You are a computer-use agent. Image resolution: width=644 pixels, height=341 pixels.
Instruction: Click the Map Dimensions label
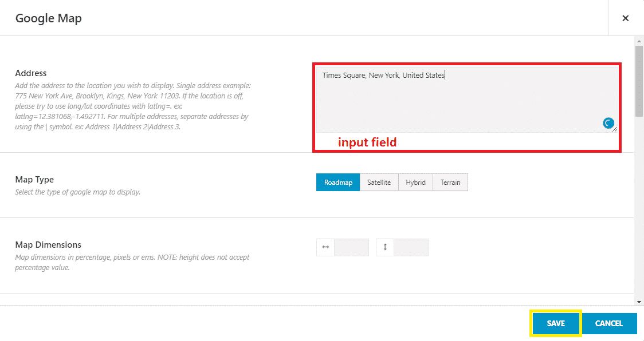coord(48,244)
